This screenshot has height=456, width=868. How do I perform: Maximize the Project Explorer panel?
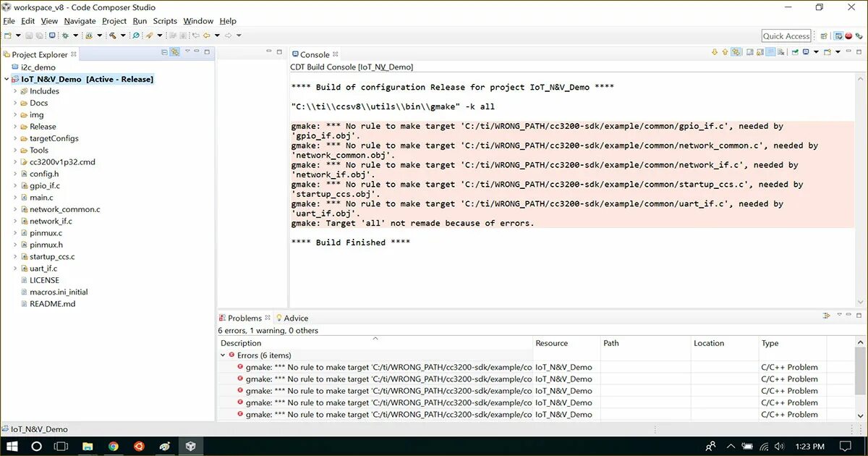[x=207, y=52]
